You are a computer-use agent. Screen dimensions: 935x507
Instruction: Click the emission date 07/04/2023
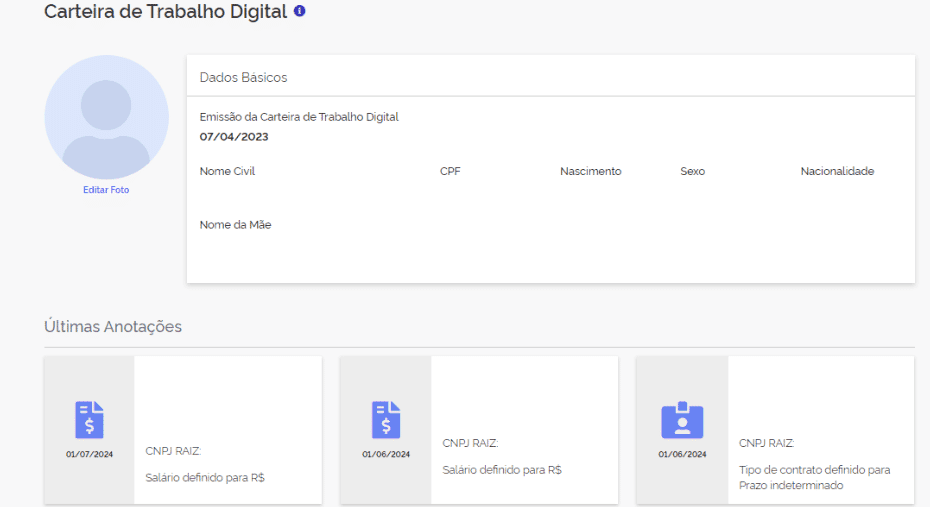tap(234, 137)
